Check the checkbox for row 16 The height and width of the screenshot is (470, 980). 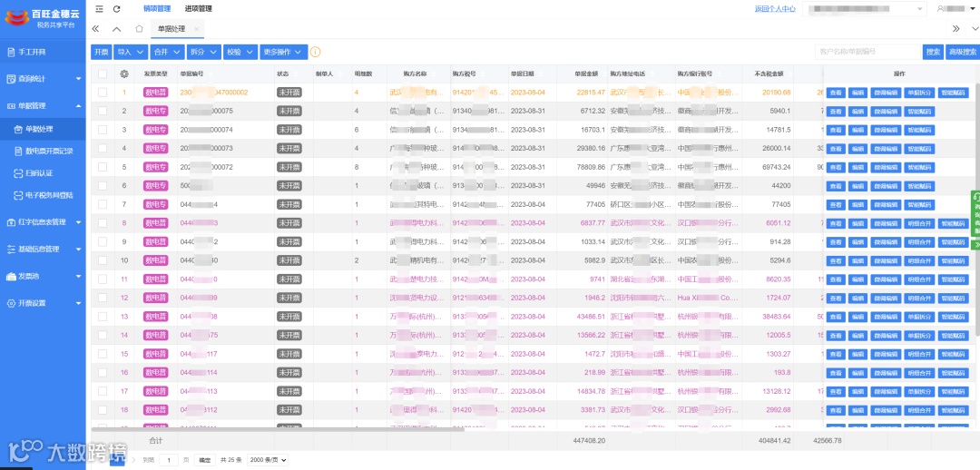(103, 373)
